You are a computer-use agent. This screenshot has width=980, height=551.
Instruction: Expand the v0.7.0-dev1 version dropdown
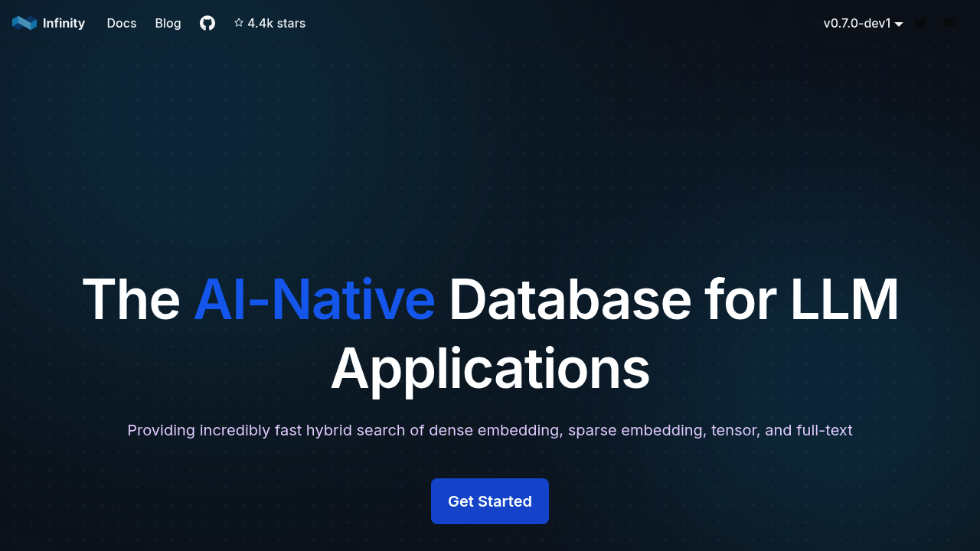857,23
